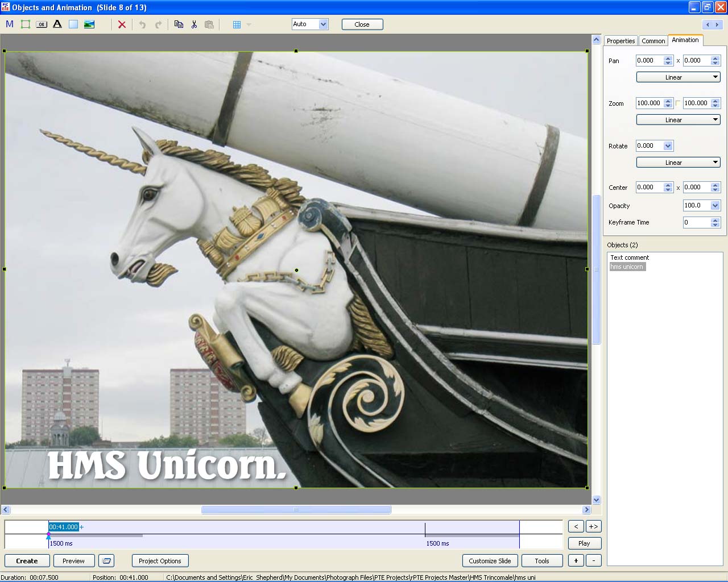This screenshot has width=728, height=582.
Task: Open the Rotate Linear speed dropdown
Action: [678, 163]
